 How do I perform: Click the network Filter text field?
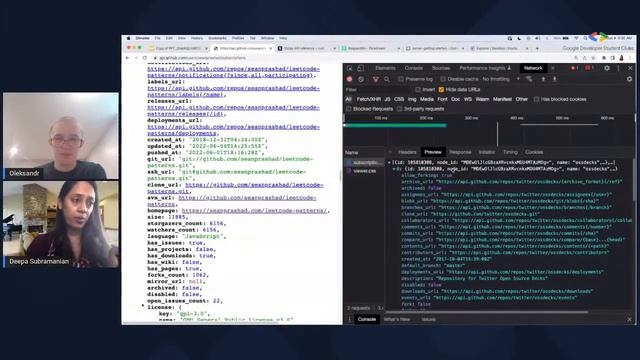click(x=378, y=89)
